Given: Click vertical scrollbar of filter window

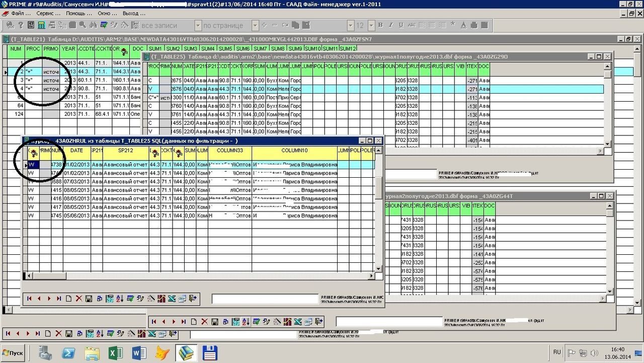Looking at the screenshot, I should click(x=379, y=209).
